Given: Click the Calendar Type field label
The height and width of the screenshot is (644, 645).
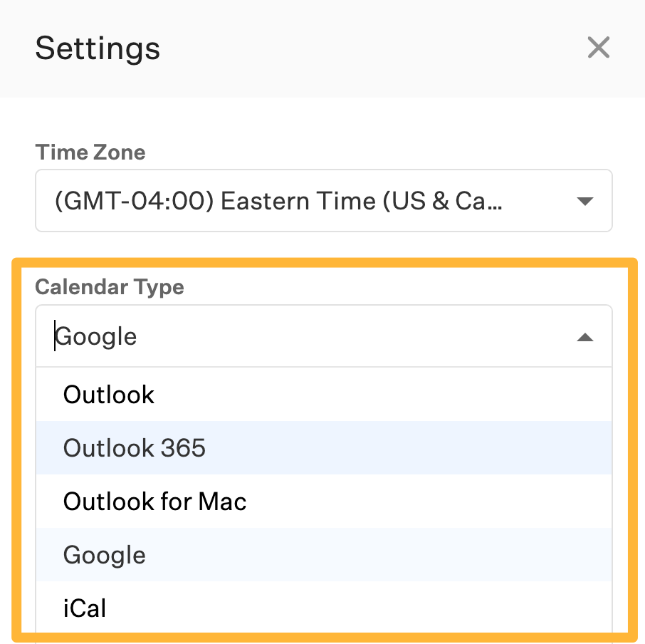Looking at the screenshot, I should (x=110, y=287).
